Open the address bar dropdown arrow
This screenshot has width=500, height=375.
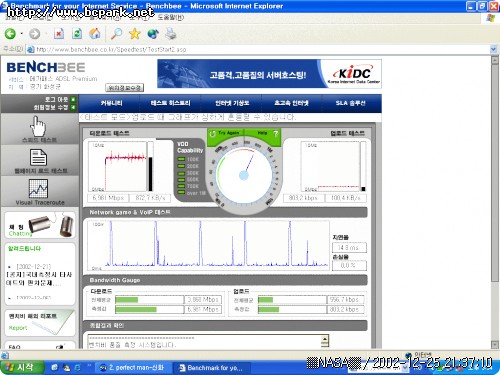click(493, 49)
